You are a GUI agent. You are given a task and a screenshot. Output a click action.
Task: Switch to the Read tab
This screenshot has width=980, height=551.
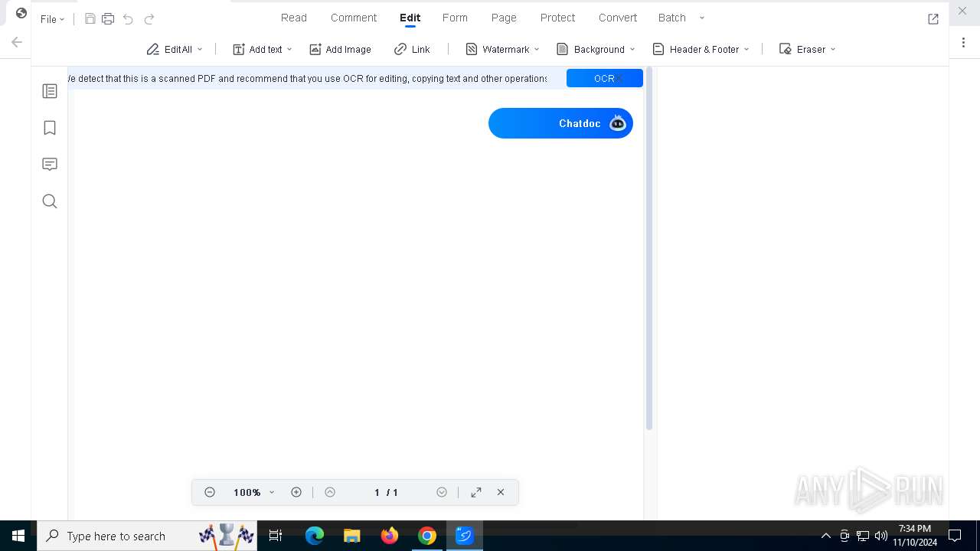point(294,18)
